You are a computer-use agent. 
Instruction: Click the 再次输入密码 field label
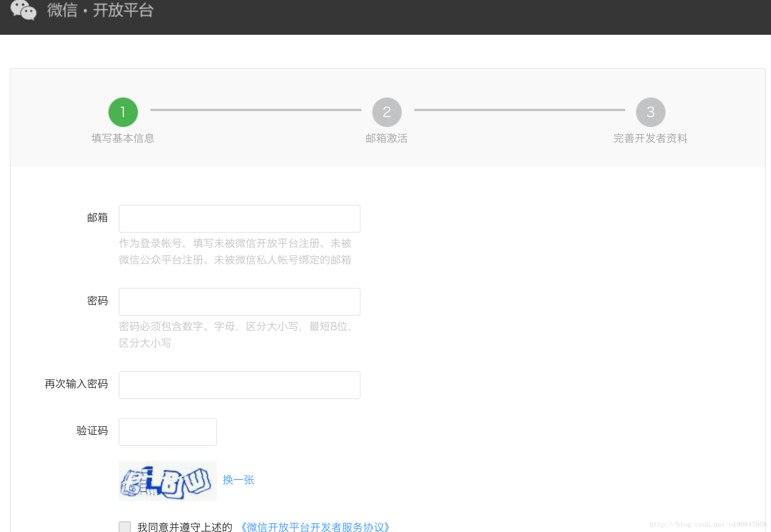tap(76, 384)
